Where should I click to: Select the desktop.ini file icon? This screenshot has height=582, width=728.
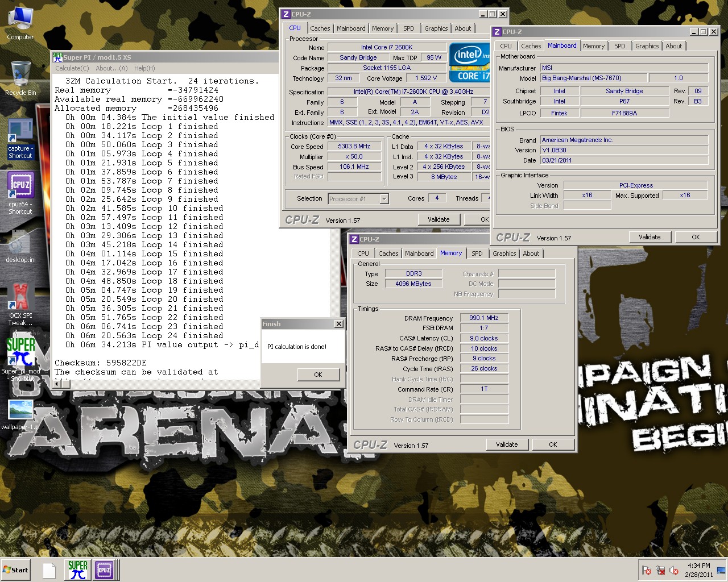(20, 246)
